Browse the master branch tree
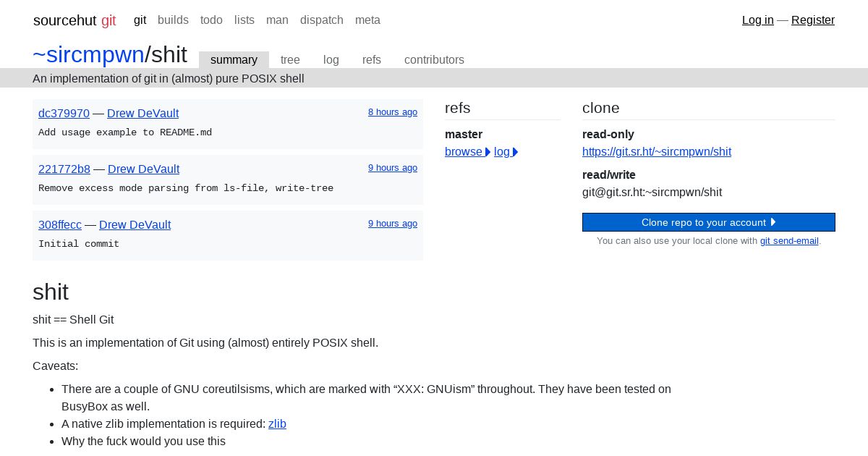Image resolution: width=868 pixels, height=456 pixels. pyautogui.click(x=467, y=152)
